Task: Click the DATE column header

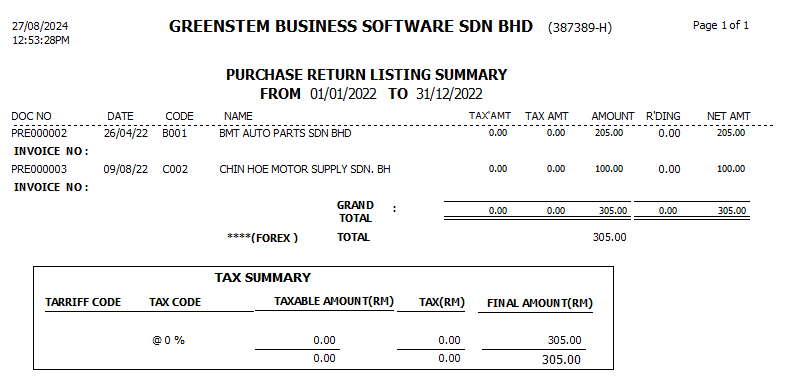Action: point(120,116)
